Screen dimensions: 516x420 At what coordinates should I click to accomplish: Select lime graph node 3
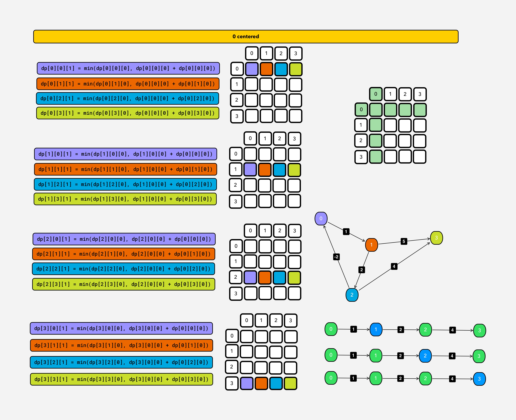(x=436, y=238)
